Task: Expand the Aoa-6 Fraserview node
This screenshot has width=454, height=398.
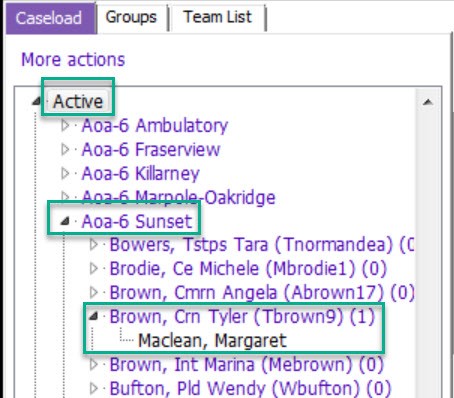Action: coord(65,150)
